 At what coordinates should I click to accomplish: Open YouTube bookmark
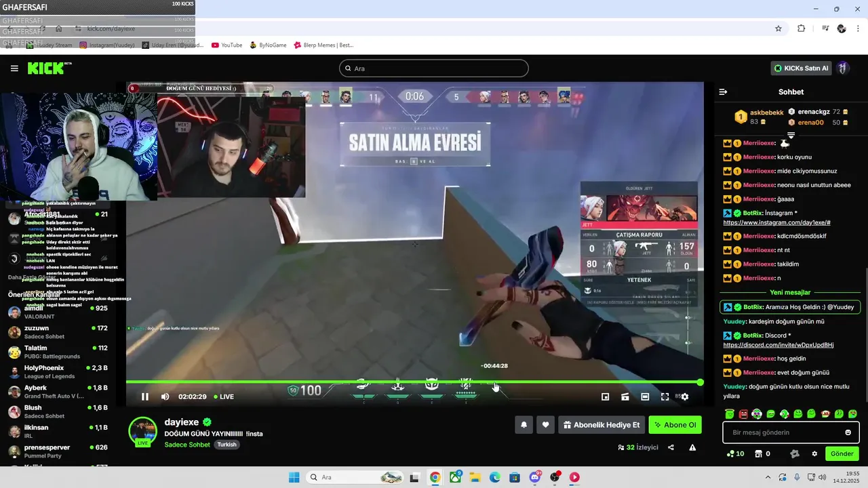[226, 45]
